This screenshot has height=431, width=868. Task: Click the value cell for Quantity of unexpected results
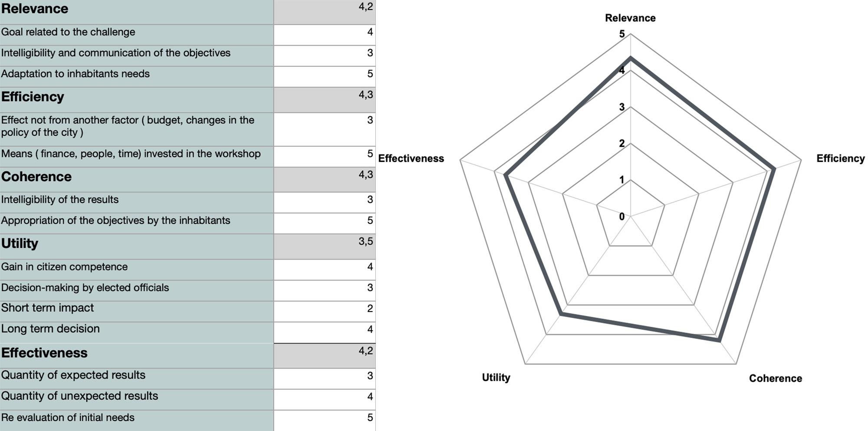pos(325,399)
